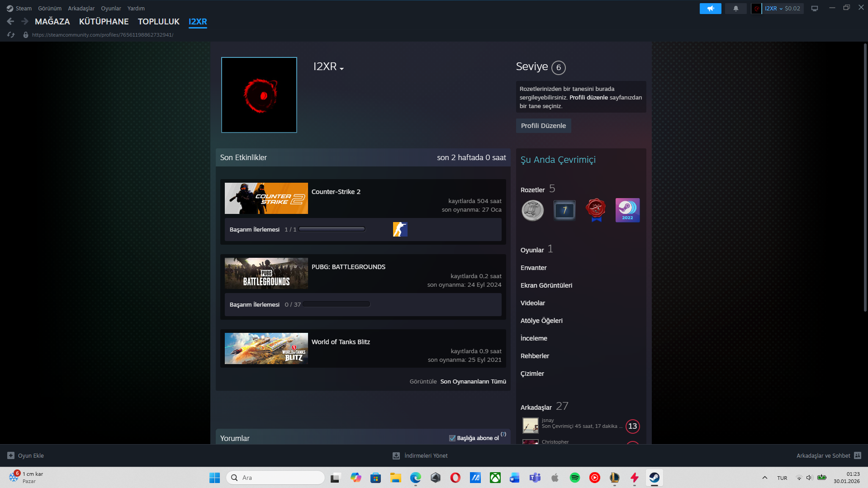Screen dimensions: 868x488
Task: Expand the I2XR persona name dropdown arrow
Action: point(342,69)
